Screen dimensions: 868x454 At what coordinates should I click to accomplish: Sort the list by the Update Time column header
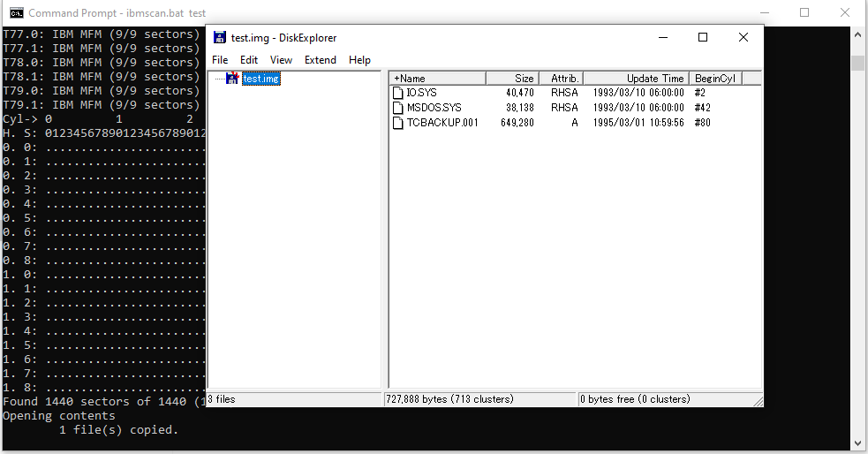point(636,79)
